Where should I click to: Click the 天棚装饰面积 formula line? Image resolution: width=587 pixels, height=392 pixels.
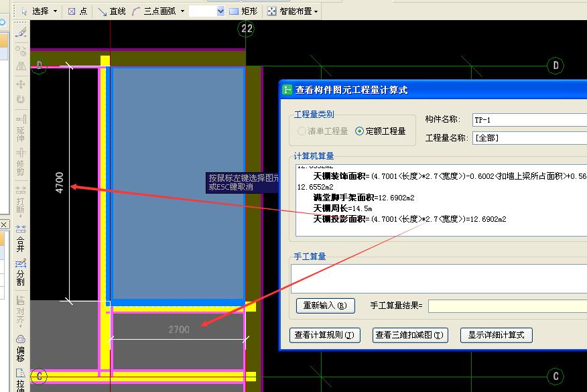click(450, 176)
